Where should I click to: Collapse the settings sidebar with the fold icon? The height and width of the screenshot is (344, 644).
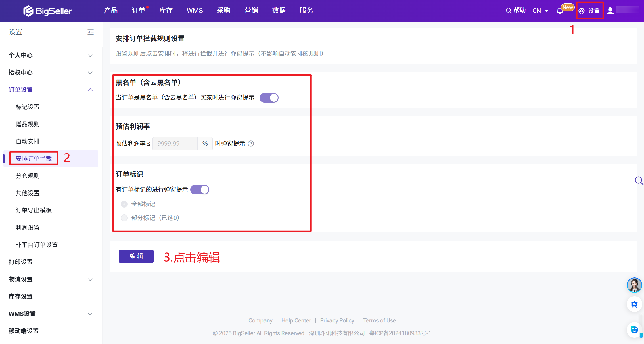pyautogui.click(x=91, y=32)
